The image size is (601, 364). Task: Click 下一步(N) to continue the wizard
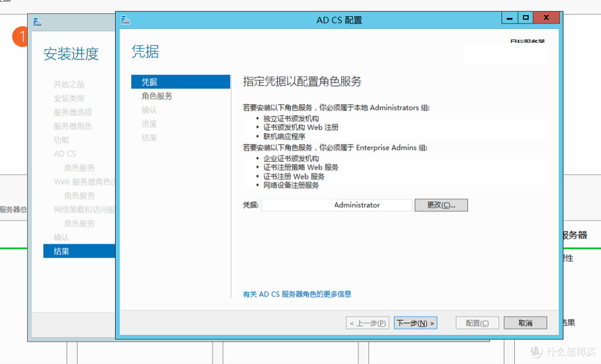(x=415, y=322)
